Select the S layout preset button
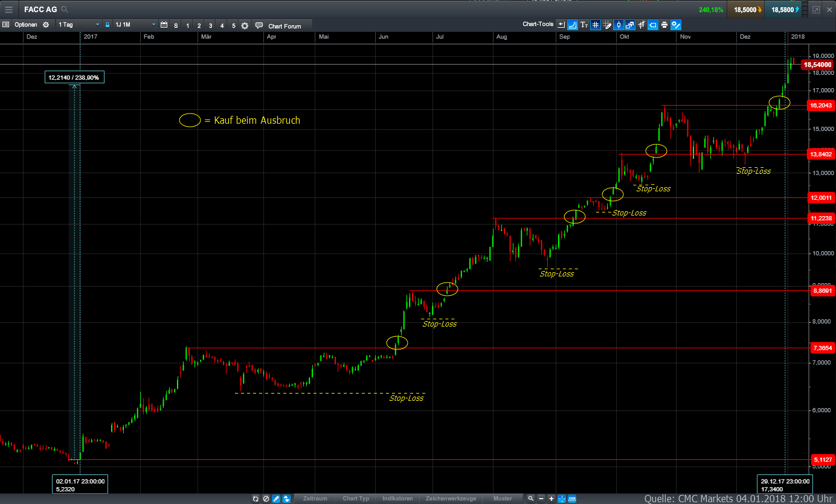This screenshot has width=836, height=504. click(x=176, y=25)
